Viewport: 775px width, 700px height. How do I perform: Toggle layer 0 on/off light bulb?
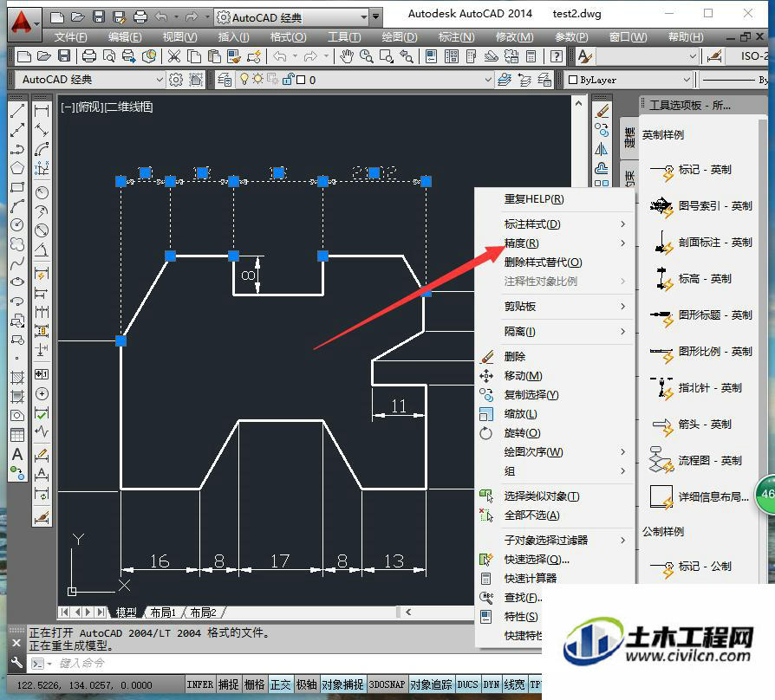(244, 79)
